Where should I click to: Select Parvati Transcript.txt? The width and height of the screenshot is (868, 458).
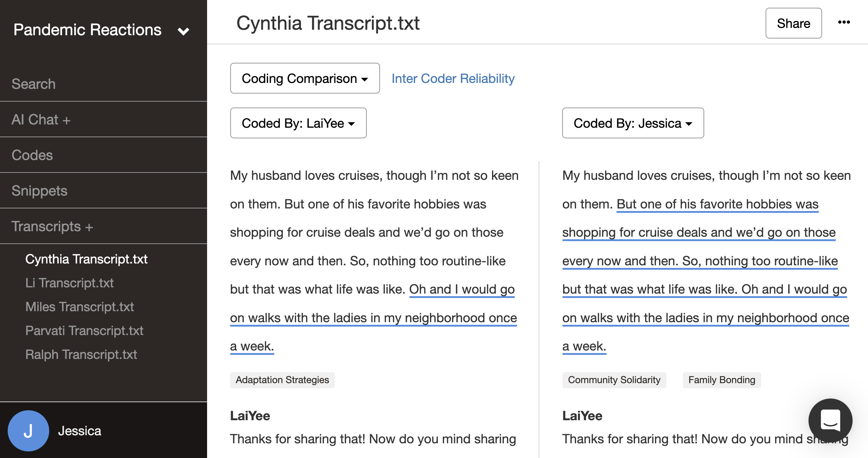pos(84,330)
